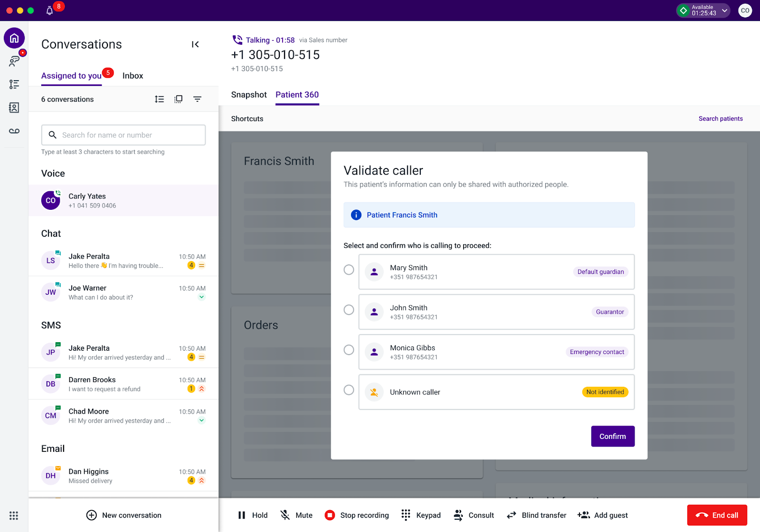
Task: Open the Snapshot tab
Action: click(x=249, y=94)
